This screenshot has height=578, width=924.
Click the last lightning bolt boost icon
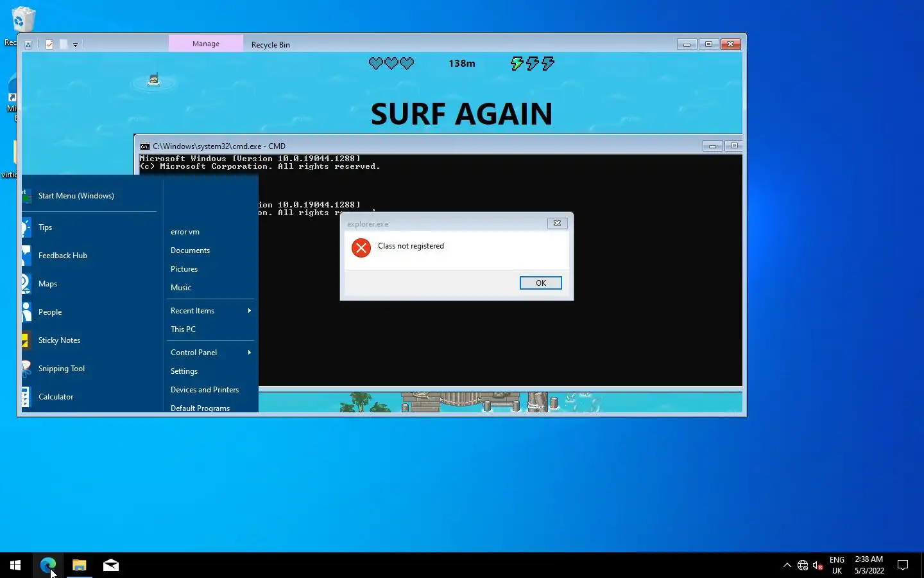548,63
